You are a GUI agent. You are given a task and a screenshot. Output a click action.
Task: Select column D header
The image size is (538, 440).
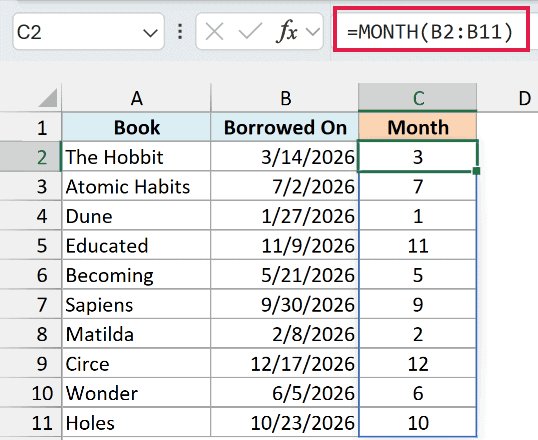tap(508, 98)
